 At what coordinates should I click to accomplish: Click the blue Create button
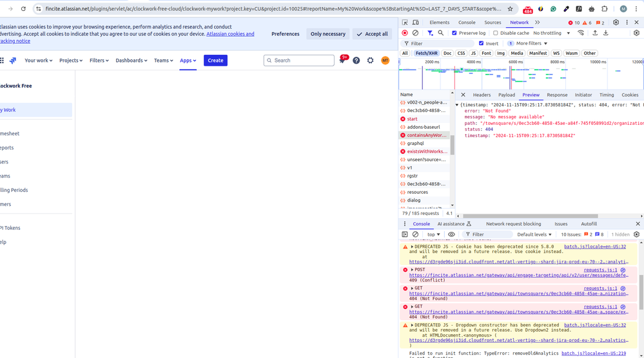pos(215,61)
